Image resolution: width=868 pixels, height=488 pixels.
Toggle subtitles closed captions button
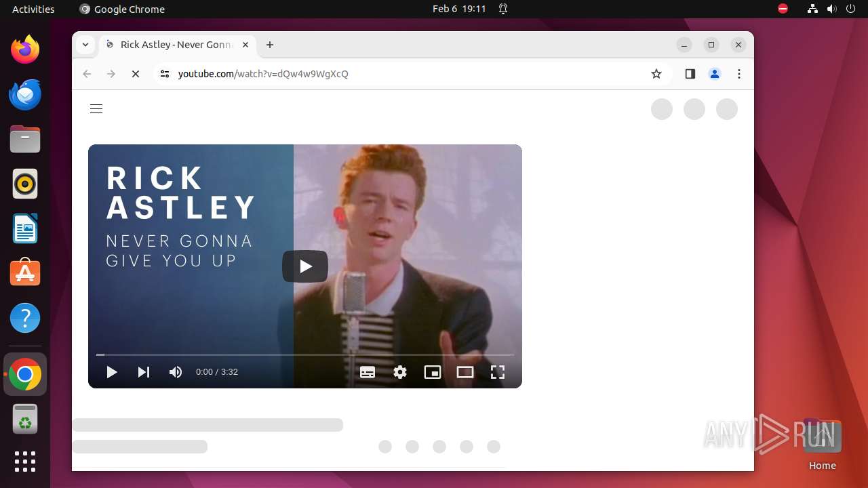[x=368, y=372]
